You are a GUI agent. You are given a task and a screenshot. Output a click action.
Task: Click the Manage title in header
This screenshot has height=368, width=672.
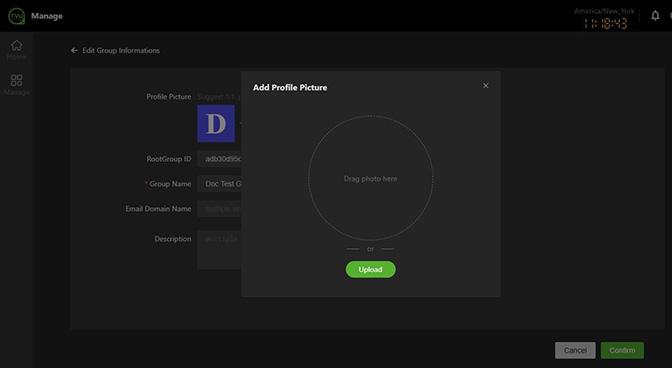47,16
